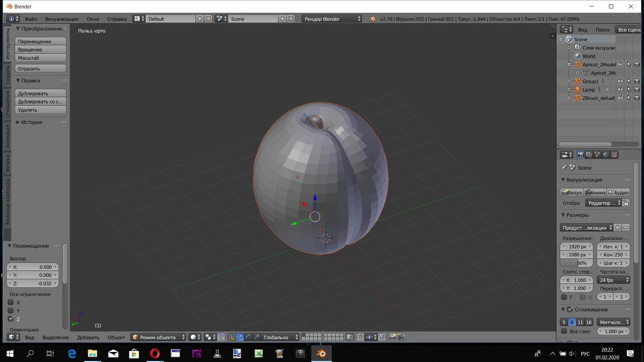The height and width of the screenshot is (362, 644).
Task: Open the Файл menu
Action: [x=31, y=19]
